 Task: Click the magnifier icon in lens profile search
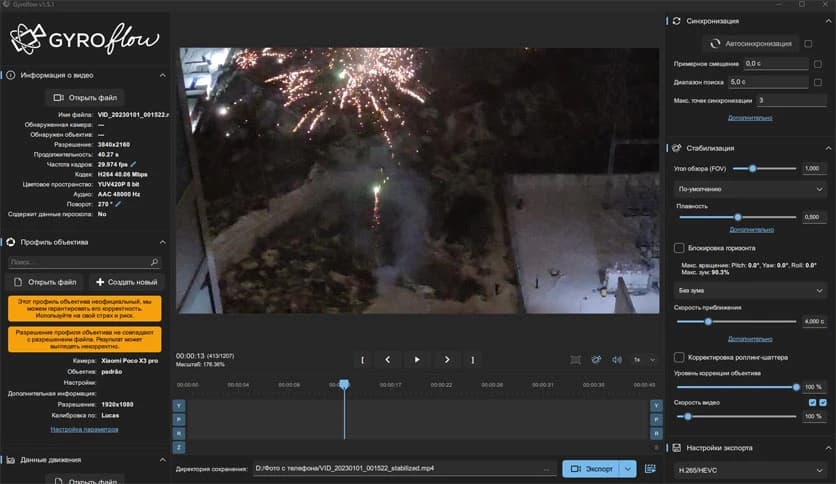click(x=154, y=262)
